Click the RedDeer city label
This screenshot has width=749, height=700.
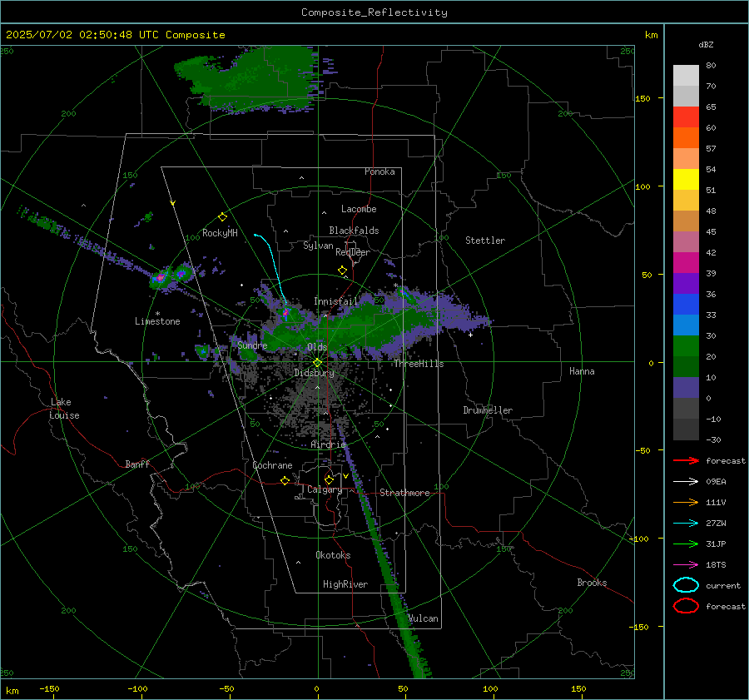click(x=353, y=252)
